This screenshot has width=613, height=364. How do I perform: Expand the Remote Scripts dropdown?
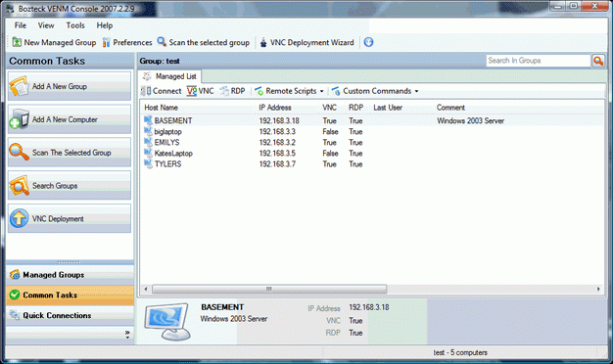tap(321, 91)
